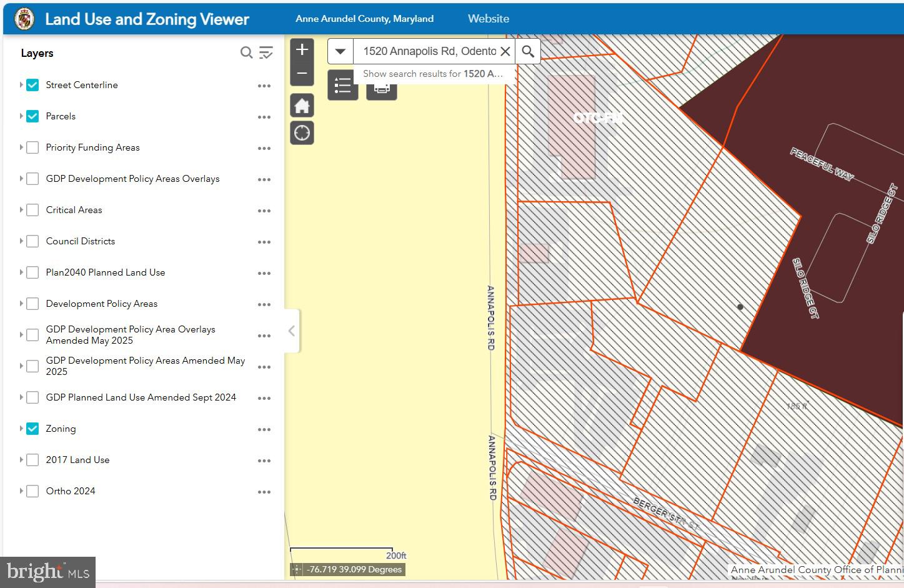904x588 pixels.
Task: Expand the Parcels layer tree
Action: click(x=21, y=116)
